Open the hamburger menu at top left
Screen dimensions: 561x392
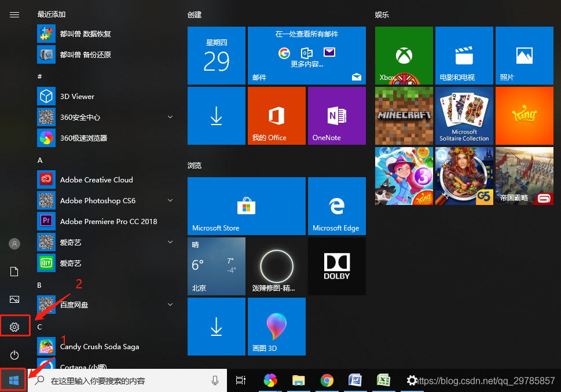click(14, 14)
